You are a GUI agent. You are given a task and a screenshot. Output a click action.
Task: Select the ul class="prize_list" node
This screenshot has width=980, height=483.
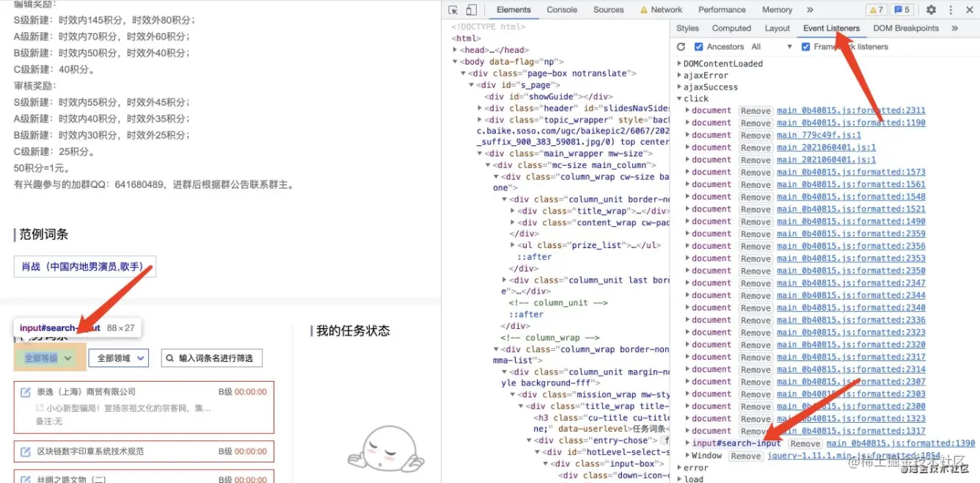point(590,245)
